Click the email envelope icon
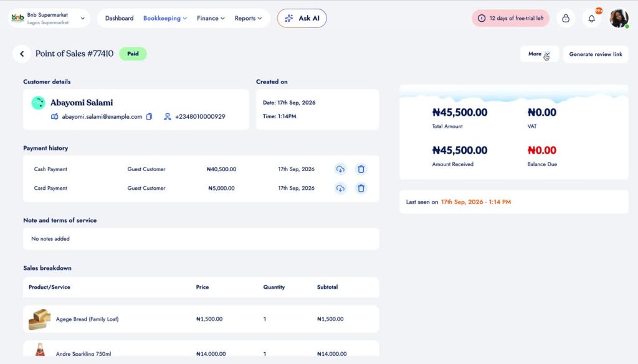 (55, 116)
